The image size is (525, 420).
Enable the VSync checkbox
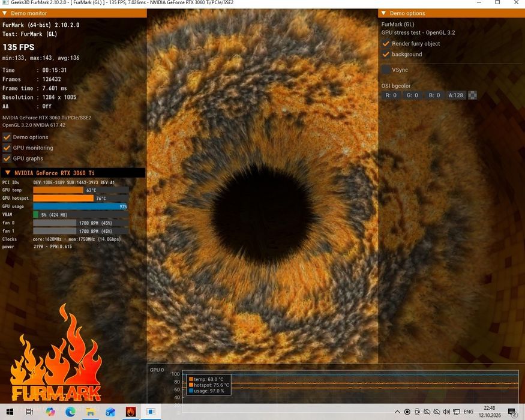386,70
